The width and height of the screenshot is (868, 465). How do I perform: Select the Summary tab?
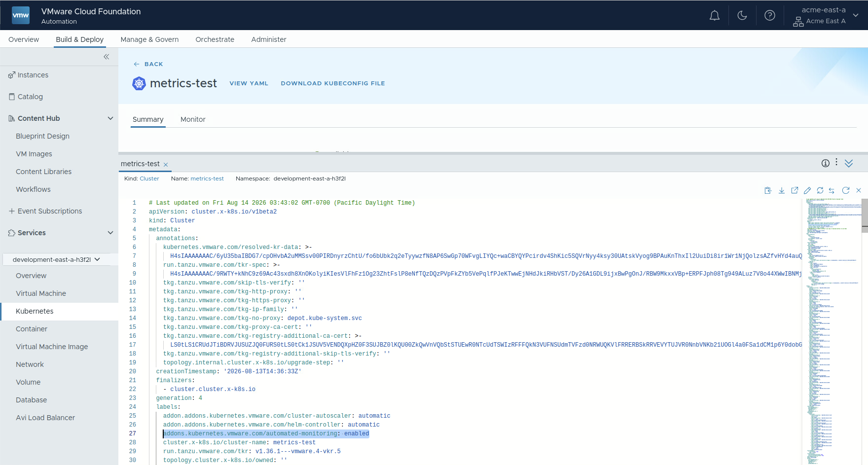148,119
